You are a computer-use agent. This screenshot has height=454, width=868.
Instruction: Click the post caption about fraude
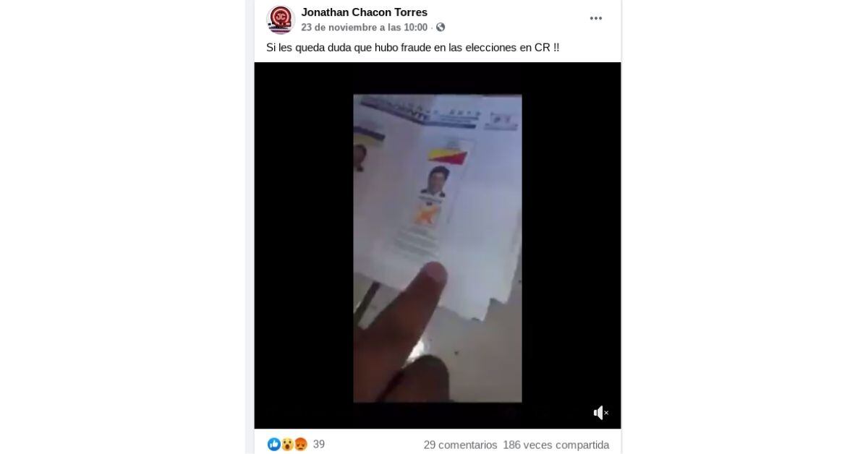(413, 48)
